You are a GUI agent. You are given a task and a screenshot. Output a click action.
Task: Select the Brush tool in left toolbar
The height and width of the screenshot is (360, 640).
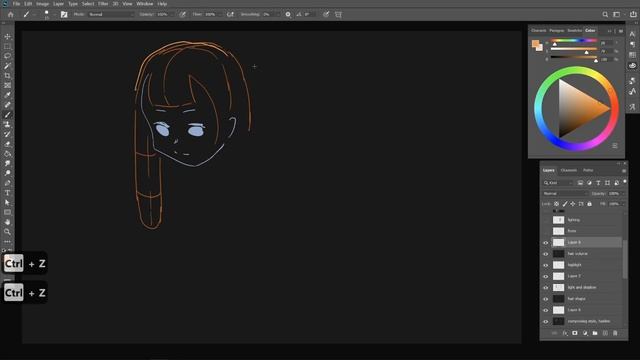click(7, 115)
